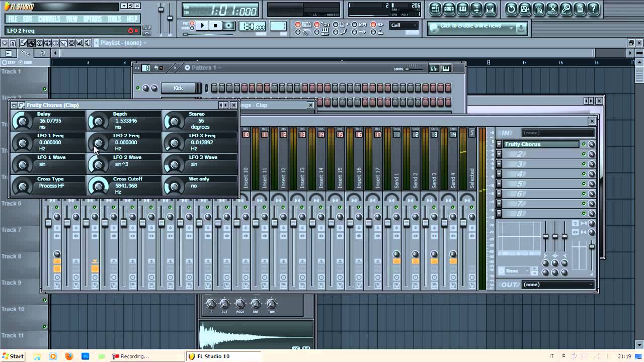Image resolution: width=644 pixels, height=362 pixels.
Task: Open the EDIT menu
Action: pyautogui.click(x=28, y=19)
